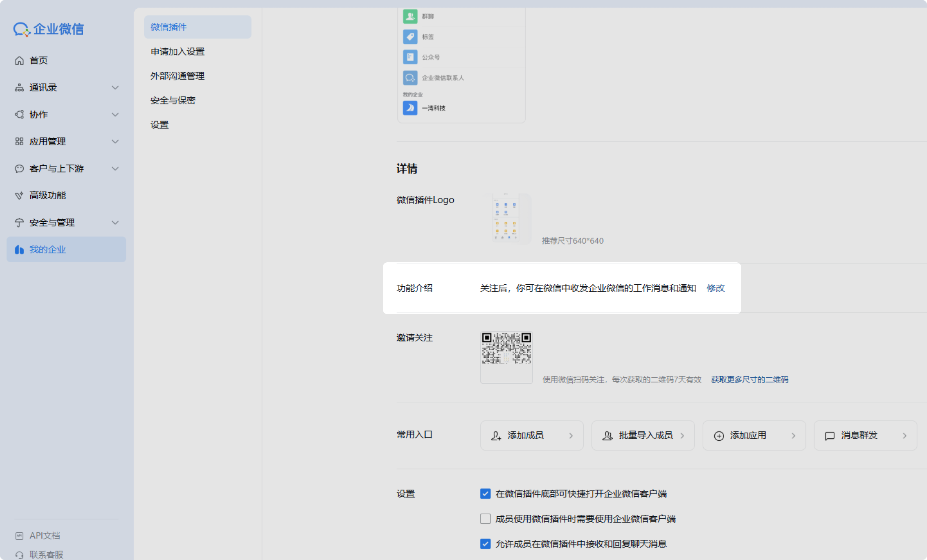927x560 pixels.
Task: Click the 高级功能 sidebar icon
Action: point(19,196)
